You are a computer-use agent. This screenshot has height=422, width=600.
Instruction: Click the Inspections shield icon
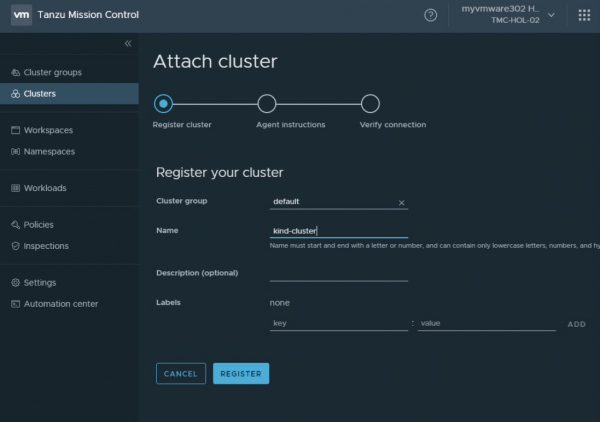click(15, 246)
